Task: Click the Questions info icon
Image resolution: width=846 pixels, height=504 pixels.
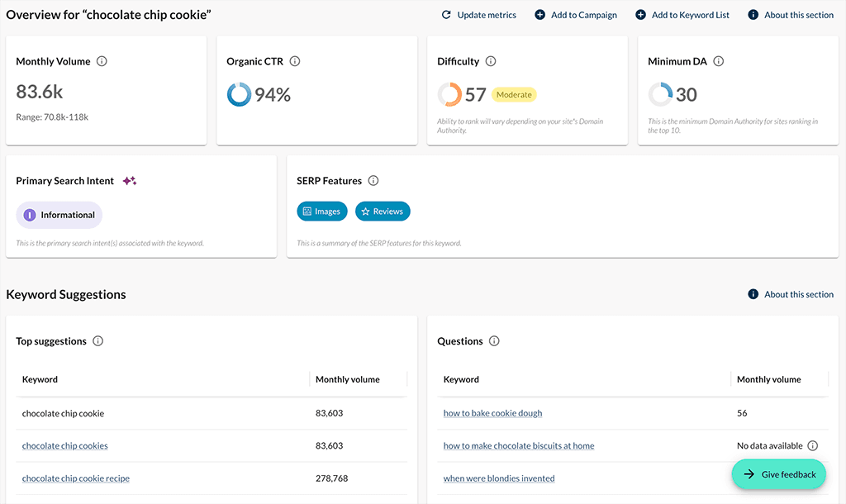Action: [494, 341]
